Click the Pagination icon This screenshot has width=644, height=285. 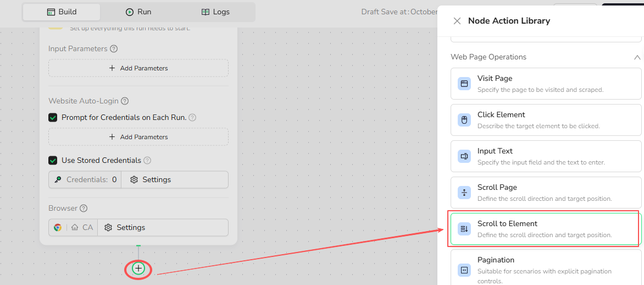coord(464,270)
